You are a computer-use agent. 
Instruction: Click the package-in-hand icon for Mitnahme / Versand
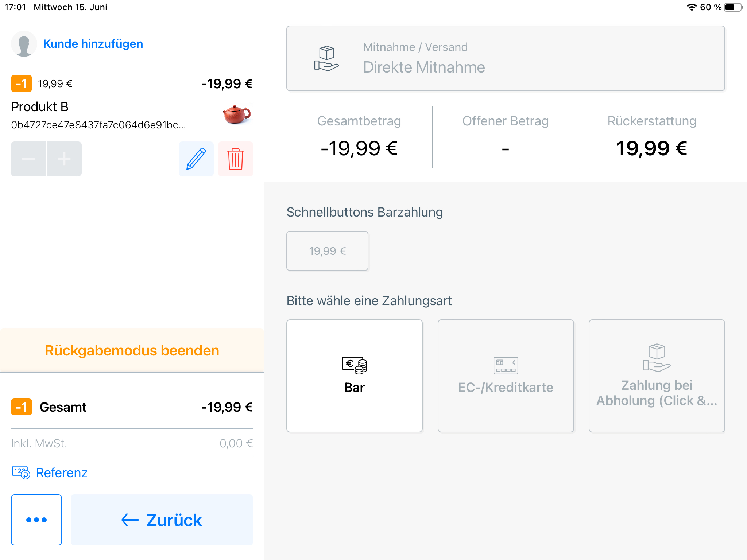(x=326, y=58)
